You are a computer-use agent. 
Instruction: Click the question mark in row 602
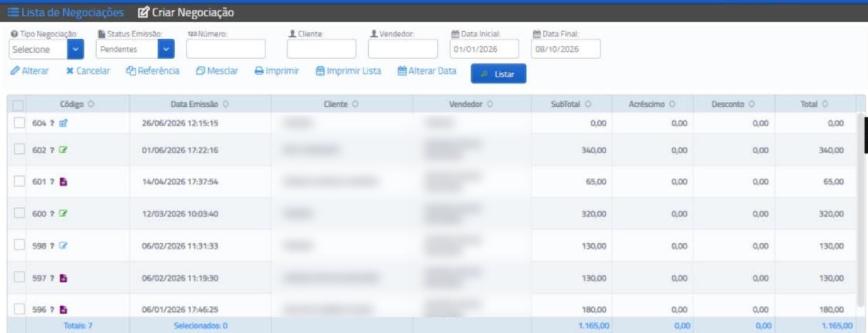(x=52, y=150)
